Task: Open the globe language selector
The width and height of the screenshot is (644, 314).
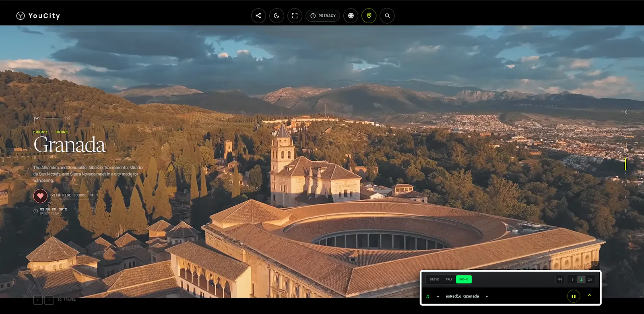Action: click(x=351, y=16)
